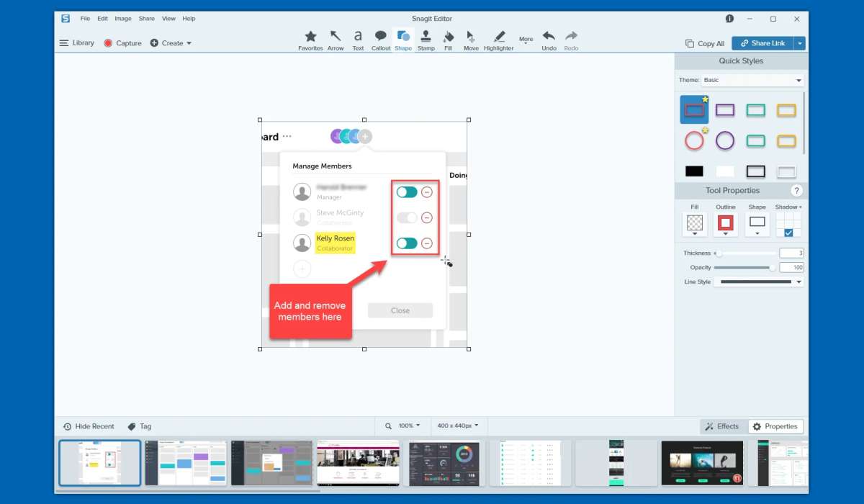Select the Callout tool
The height and width of the screenshot is (504, 864).
381,40
